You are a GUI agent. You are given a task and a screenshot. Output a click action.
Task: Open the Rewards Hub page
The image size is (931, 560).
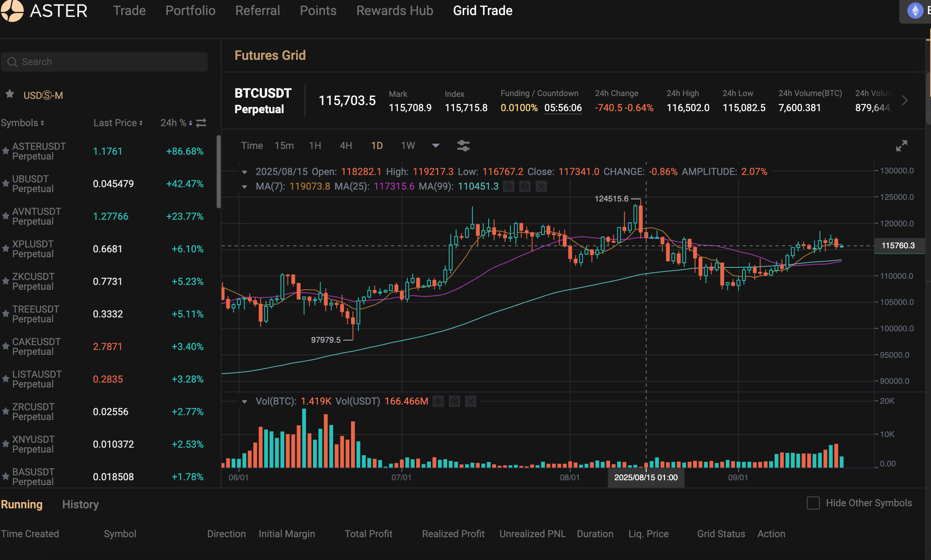coord(395,11)
